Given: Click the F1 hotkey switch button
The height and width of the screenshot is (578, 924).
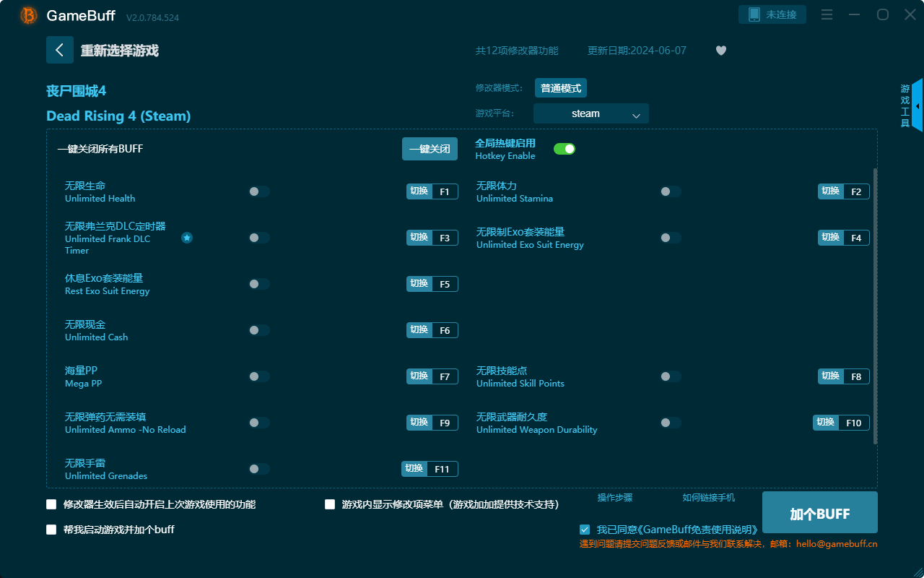Looking at the screenshot, I should 432,191.
